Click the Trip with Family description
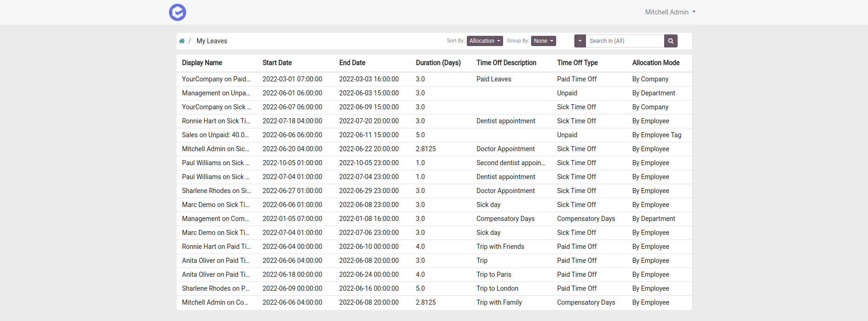 (499, 302)
